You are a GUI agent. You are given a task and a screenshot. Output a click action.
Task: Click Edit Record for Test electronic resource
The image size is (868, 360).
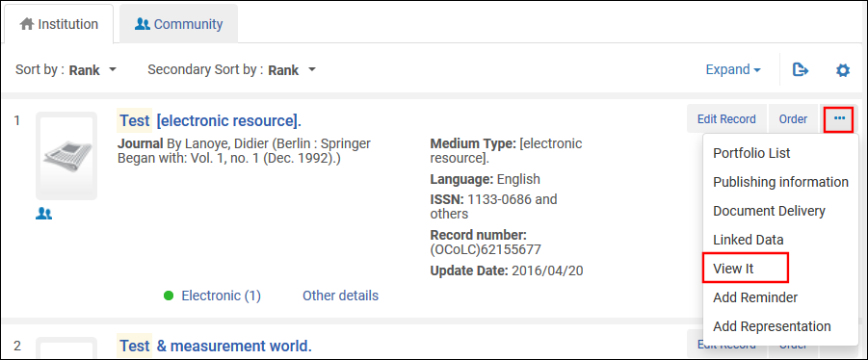[x=726, y=119]
